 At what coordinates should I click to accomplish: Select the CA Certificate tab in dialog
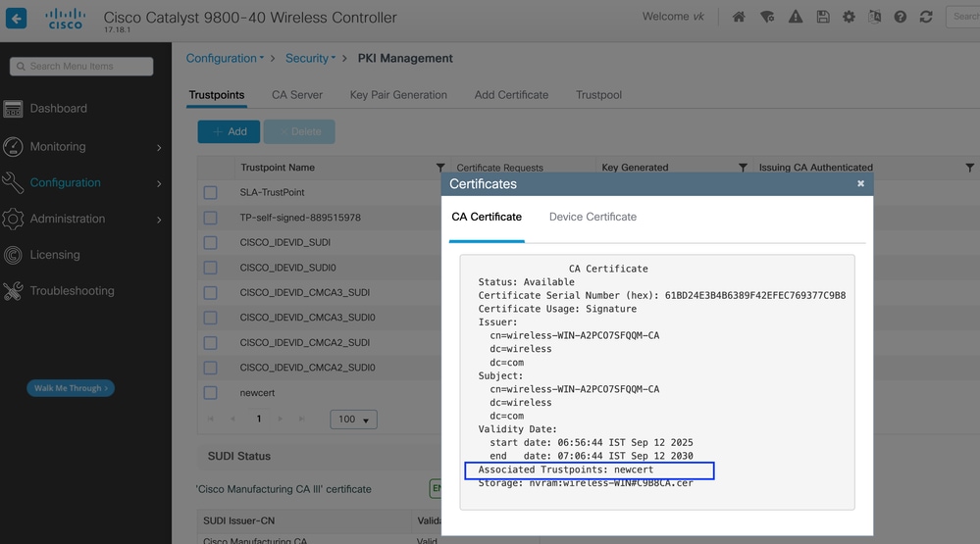tap(487, 217)
